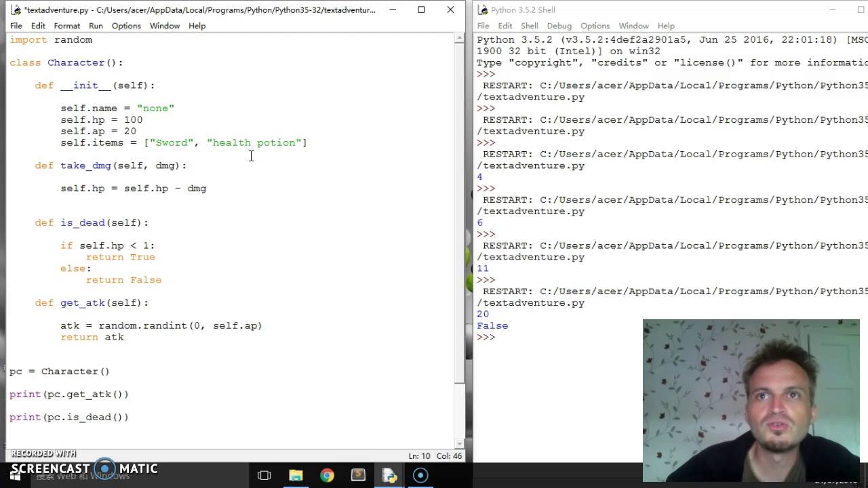Click the 'self.hp = self.hp - dmg' line
Viewport: 868px width, 488px height.
[x=134, y=188]
